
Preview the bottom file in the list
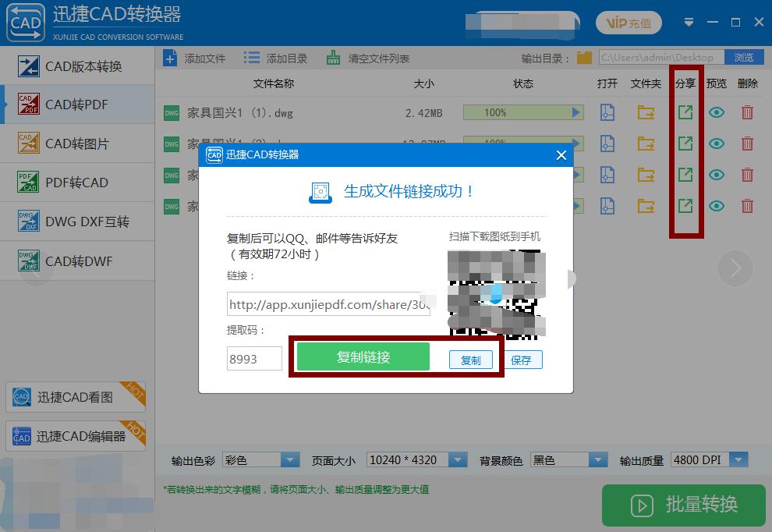point(717,206)
